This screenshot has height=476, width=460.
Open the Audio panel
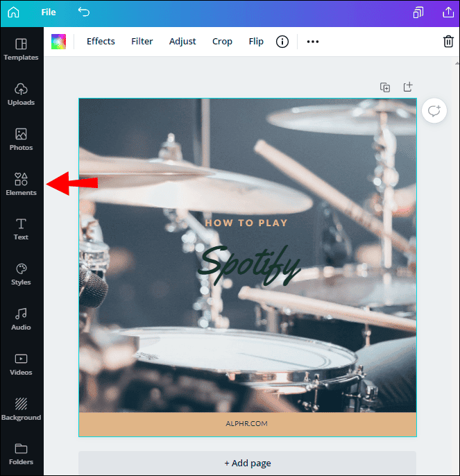tap(21, 319)
